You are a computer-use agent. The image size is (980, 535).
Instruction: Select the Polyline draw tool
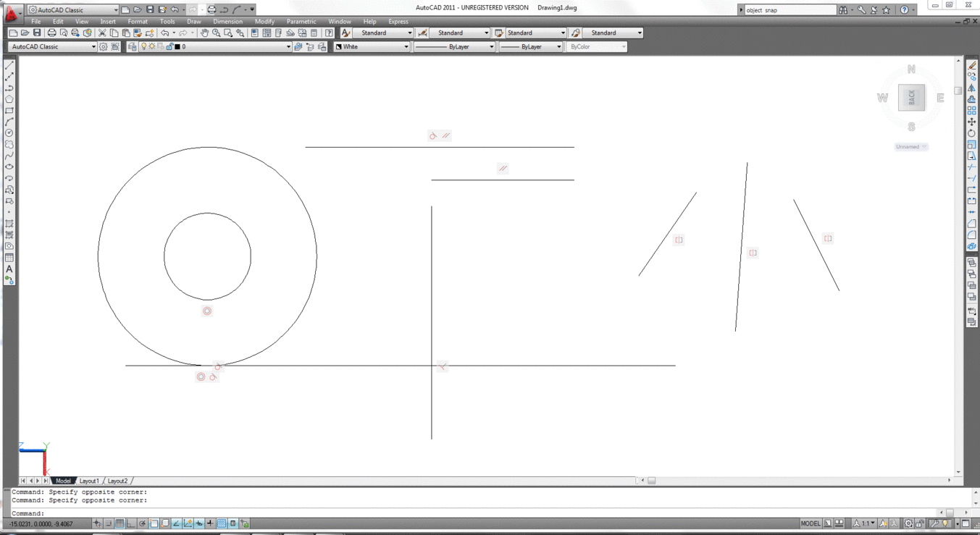9,88
